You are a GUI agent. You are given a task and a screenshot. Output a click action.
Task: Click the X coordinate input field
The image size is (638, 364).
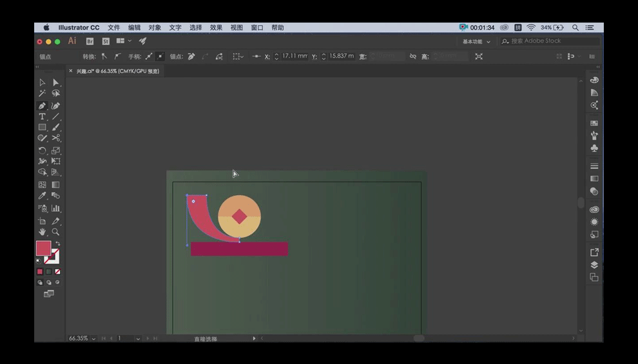294,57
